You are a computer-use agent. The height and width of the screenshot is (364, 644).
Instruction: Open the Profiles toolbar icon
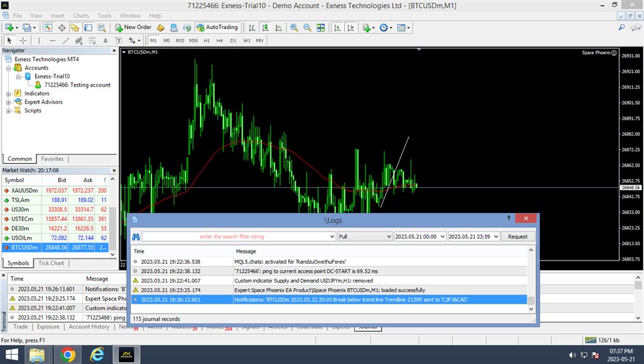[x=27, y=28]
